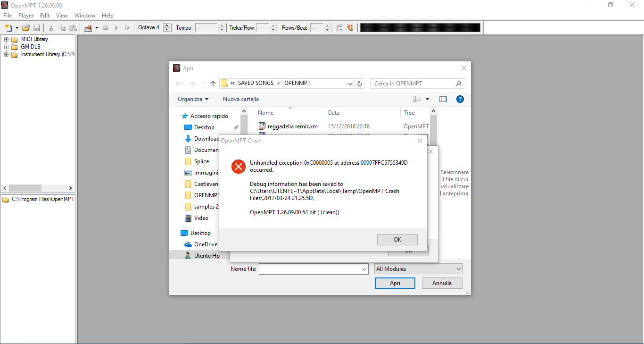Open the view options dropdown arrow
The width and height of the screenshot is (644, 344).
coord(428,99)
